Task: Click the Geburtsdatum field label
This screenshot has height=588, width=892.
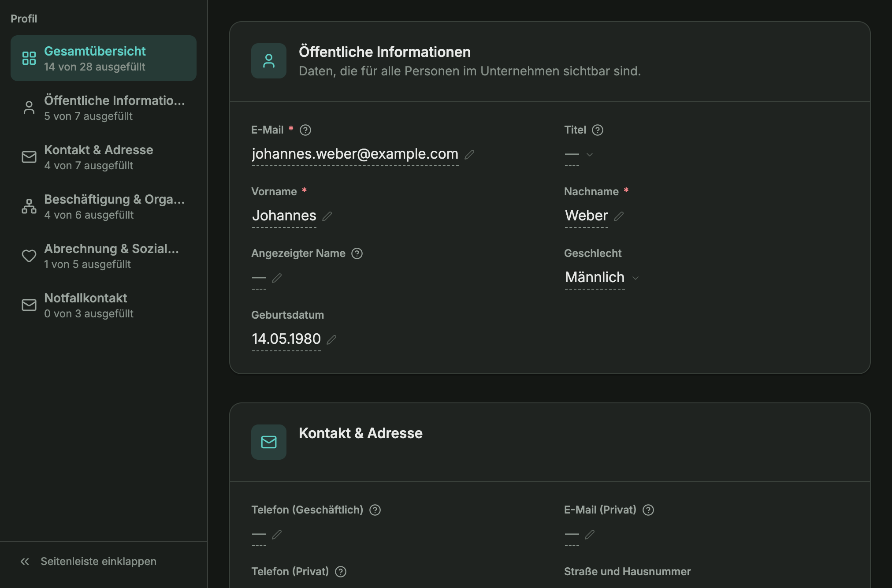Action: coord(288,315)
